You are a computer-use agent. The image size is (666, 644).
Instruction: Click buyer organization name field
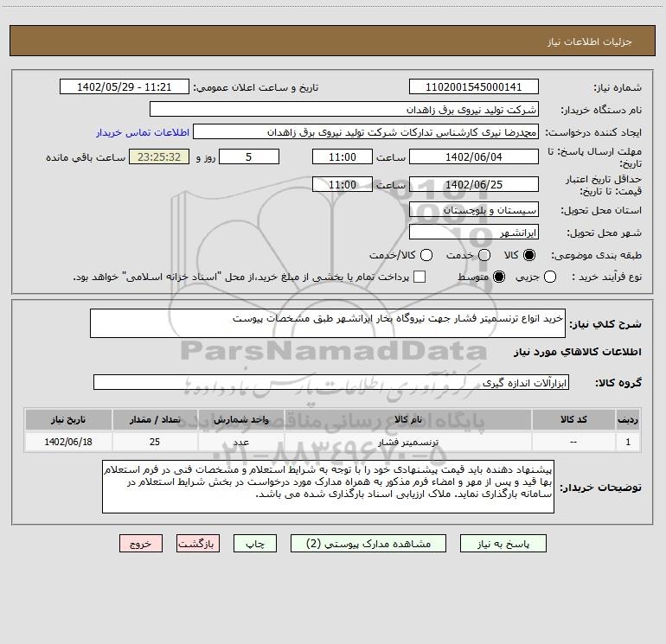coord(344,110)
